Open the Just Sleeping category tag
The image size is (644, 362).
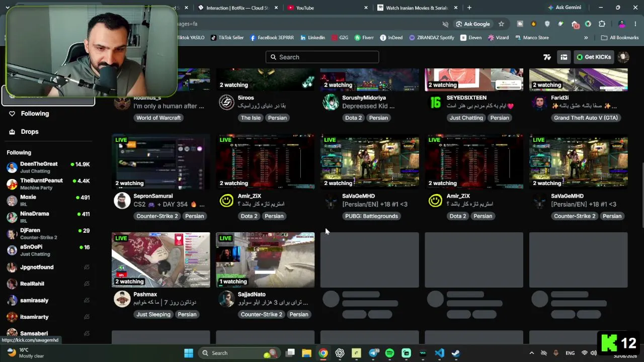pyautogui.click(x=153, y=315)
